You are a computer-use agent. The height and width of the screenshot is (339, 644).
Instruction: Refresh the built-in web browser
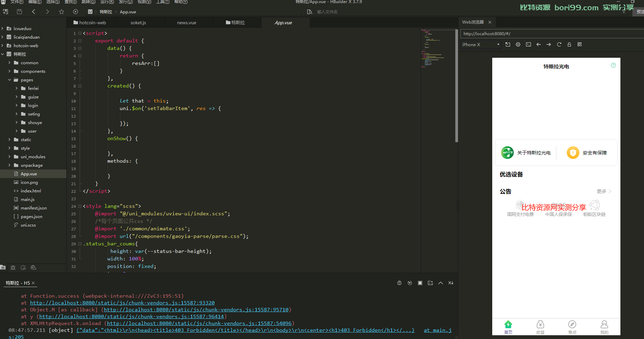pyautogui.click(x=559, y=44)
